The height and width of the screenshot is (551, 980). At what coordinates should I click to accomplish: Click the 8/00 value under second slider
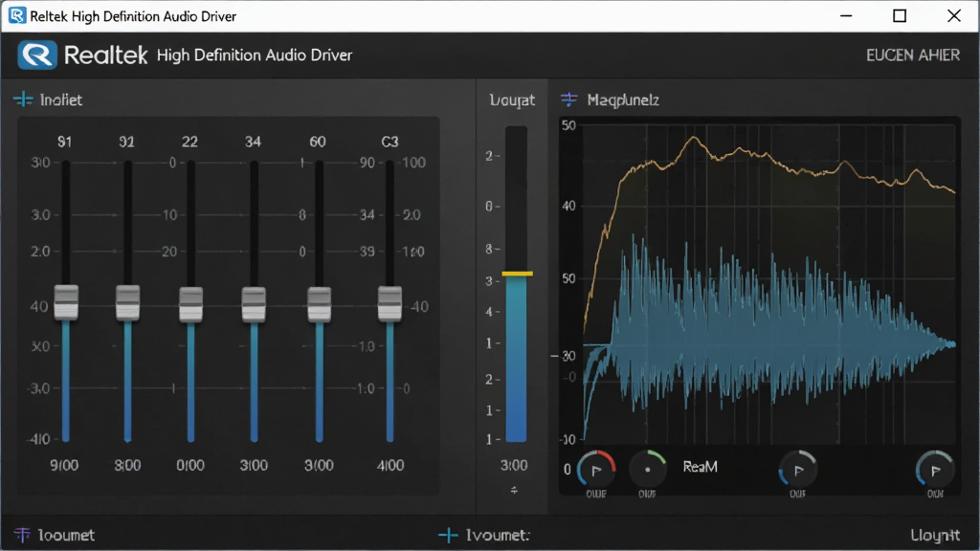point(127,465)
